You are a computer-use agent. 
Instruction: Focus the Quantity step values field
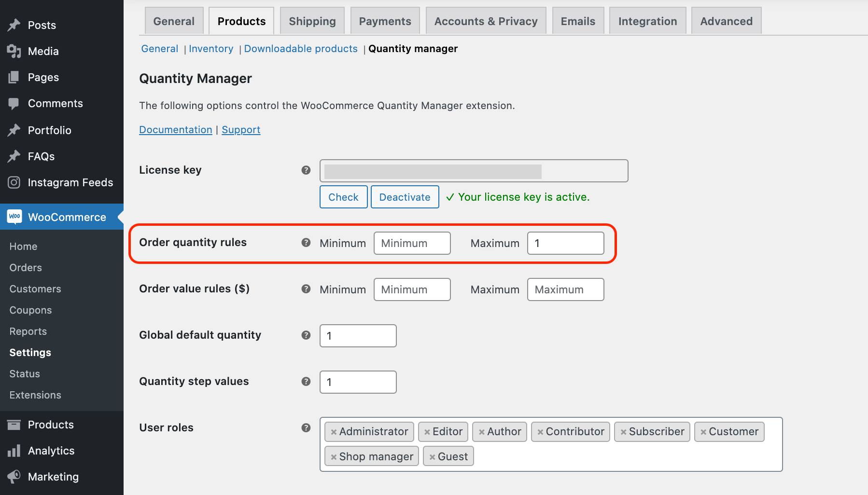[358, 382]
